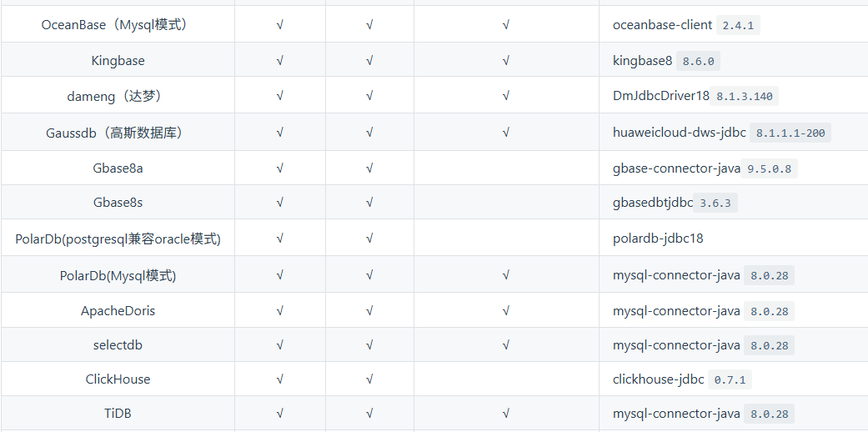This screenshot has height=432, width=868.
Task: Select the 3.6.3 version badge
Action: click(x=717, y=203)
